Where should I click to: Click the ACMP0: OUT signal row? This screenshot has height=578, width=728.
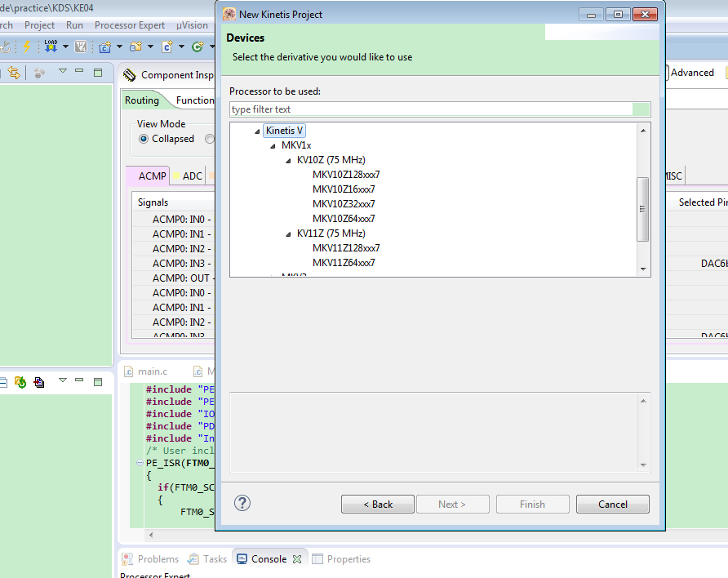tap(175, 278)
